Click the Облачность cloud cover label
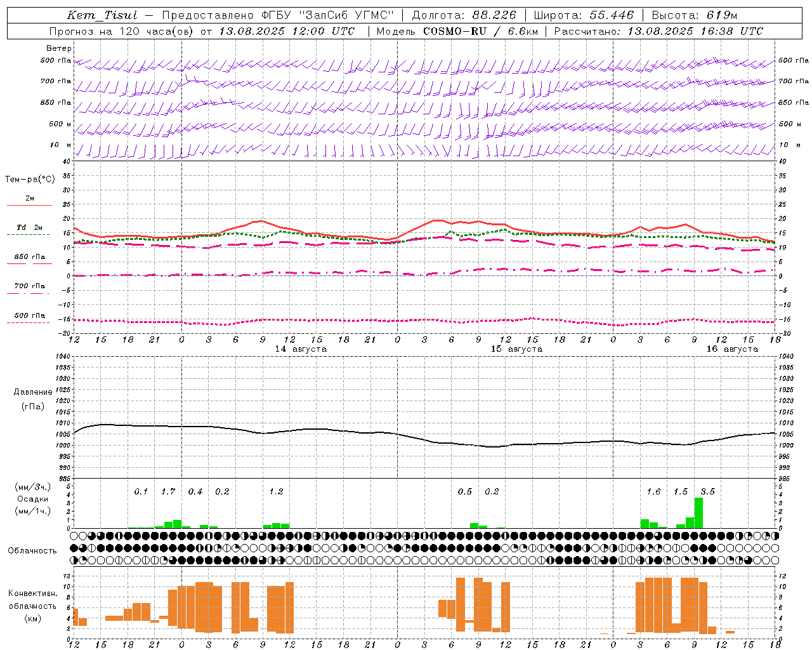812x650 pixels. pyautogui.click(x=32, y=551)
